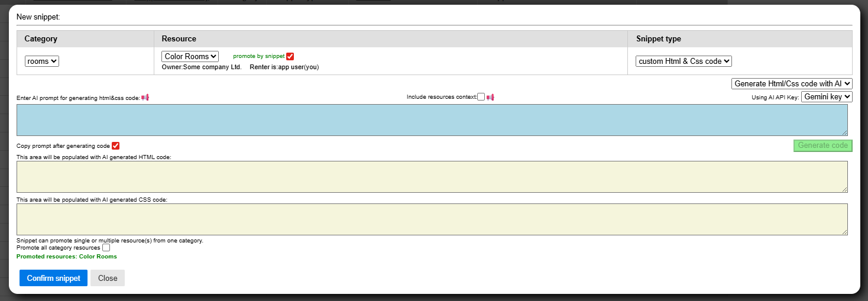Expand the Color Rooms resource dropdown
This screenshot has width=868, height=301.
click(190, 56)
